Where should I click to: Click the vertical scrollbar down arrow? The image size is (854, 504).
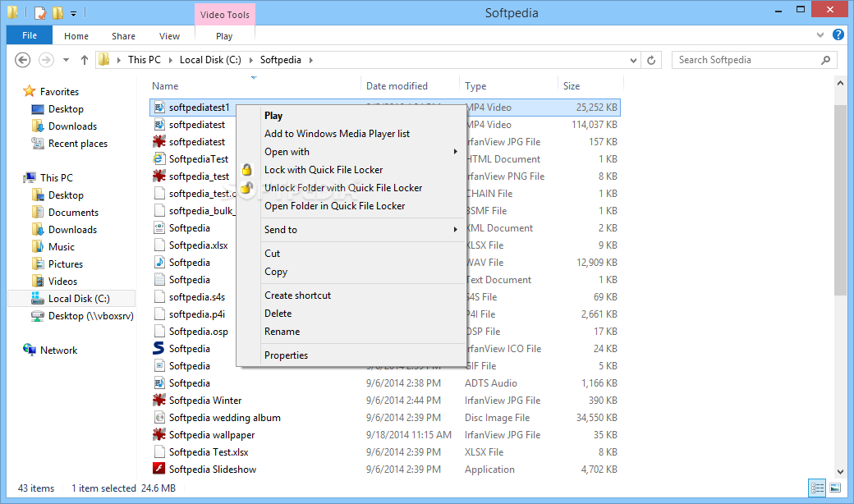[840, 471]
